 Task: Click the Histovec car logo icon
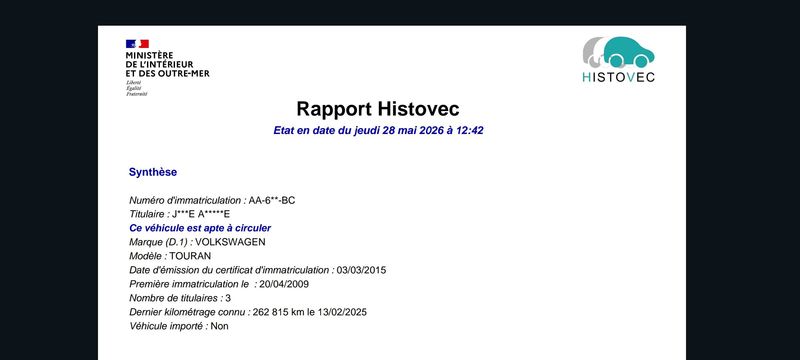618,52
